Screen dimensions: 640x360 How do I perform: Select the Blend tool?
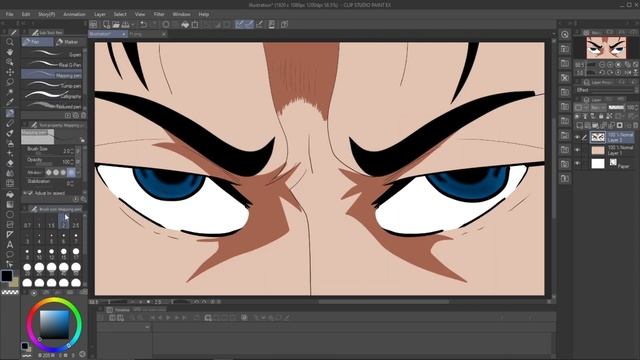click(10, 173)
